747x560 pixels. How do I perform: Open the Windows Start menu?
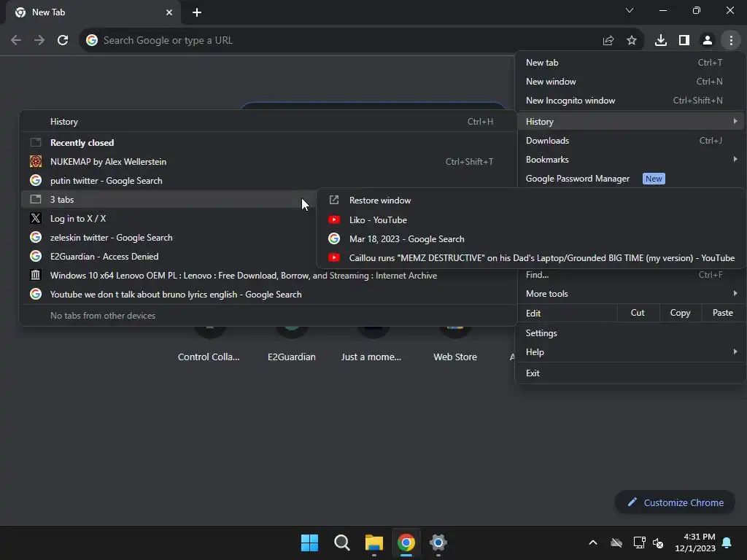click(309, 542)
